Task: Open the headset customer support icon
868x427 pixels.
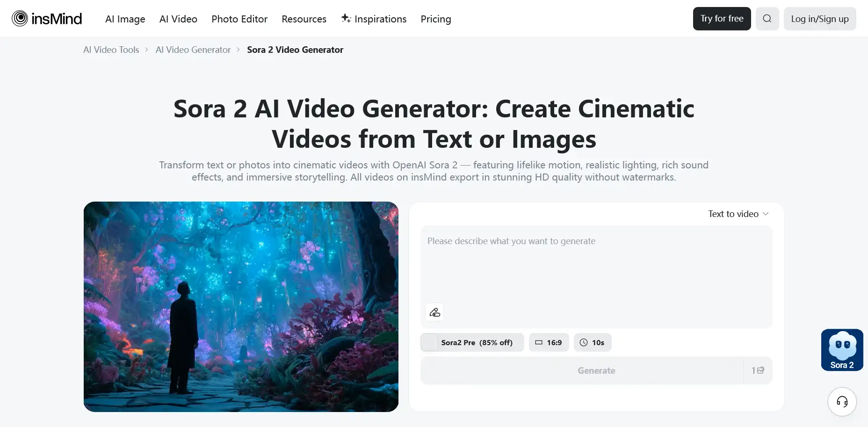Action: 842,401
